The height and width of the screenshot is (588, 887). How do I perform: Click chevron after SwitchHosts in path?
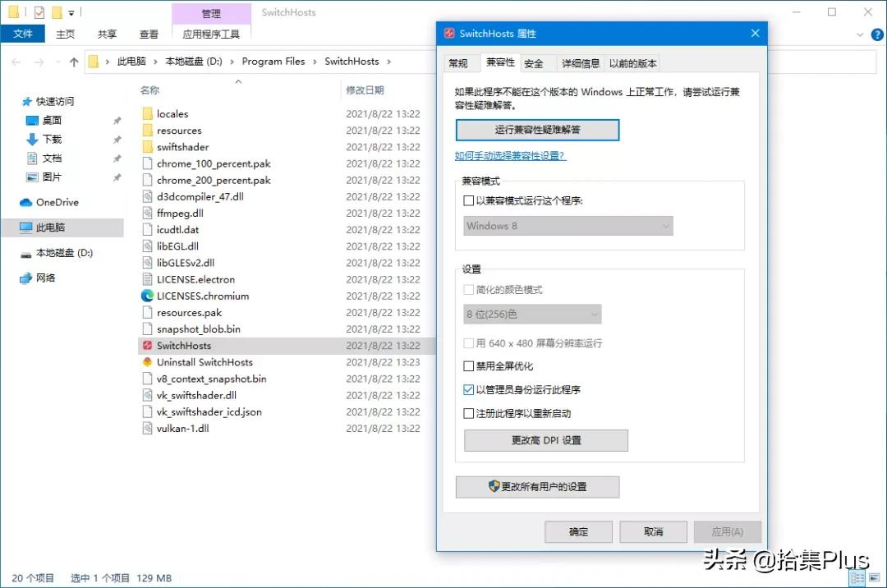click(388, 62)
